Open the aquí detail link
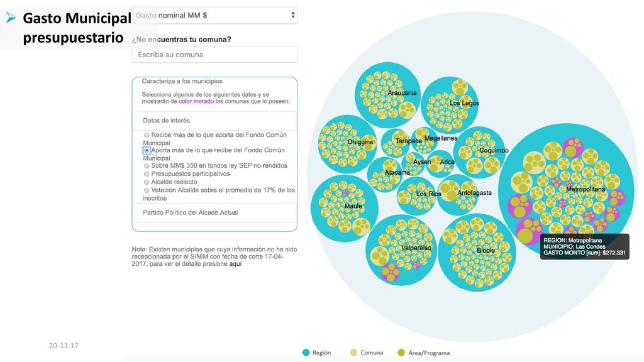Screen dimensions: 644x362 235,264
